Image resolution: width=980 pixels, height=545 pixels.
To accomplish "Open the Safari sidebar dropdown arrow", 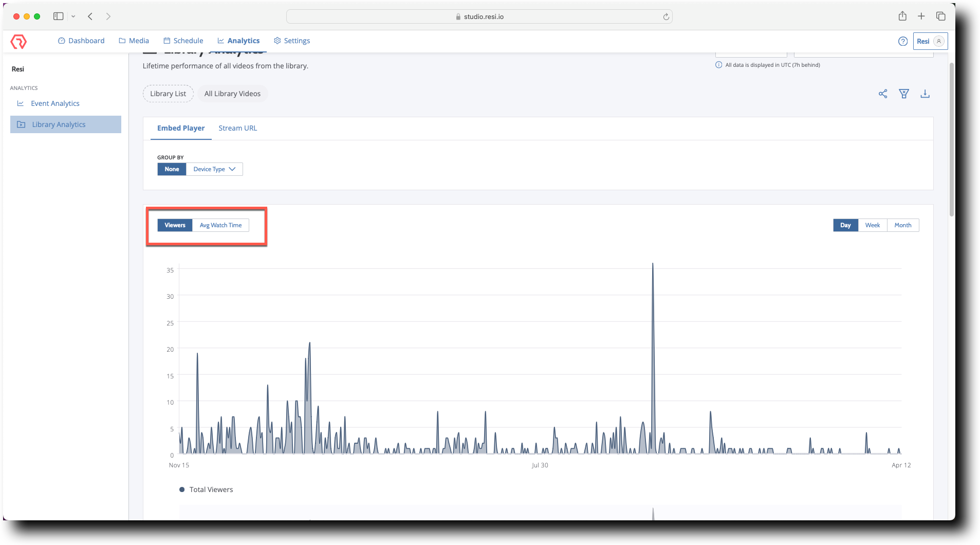I will (73, 16).
